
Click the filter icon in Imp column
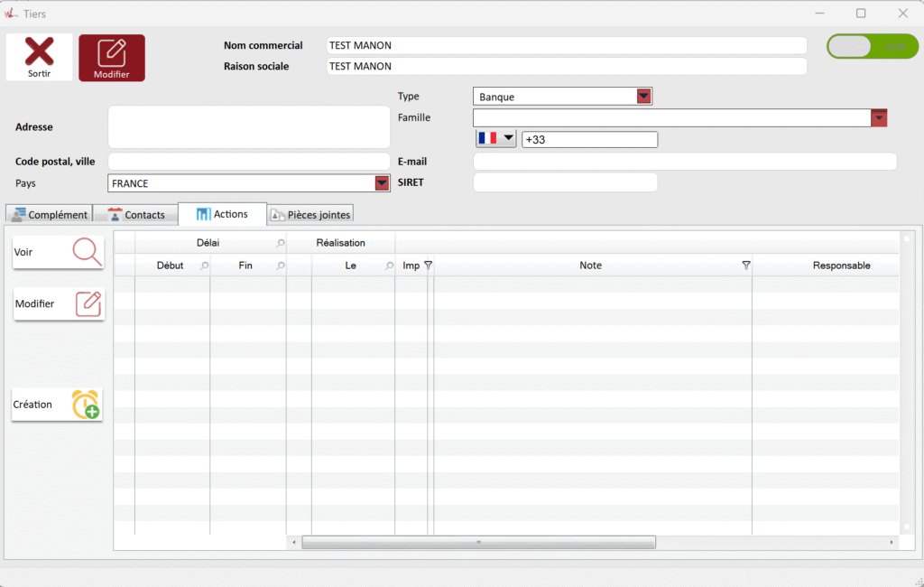(x=428, y=266)
